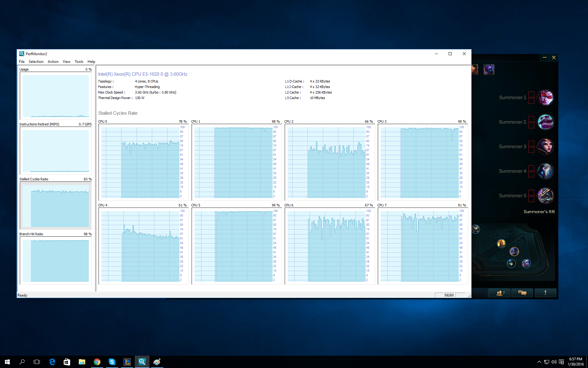Open the Action Center notifications icon

(561, 362)
